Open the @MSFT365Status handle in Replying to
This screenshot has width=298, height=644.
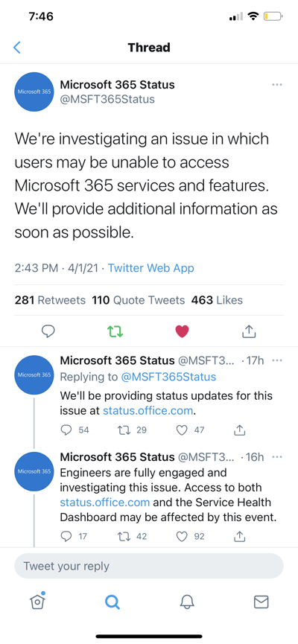click(168, 377)
